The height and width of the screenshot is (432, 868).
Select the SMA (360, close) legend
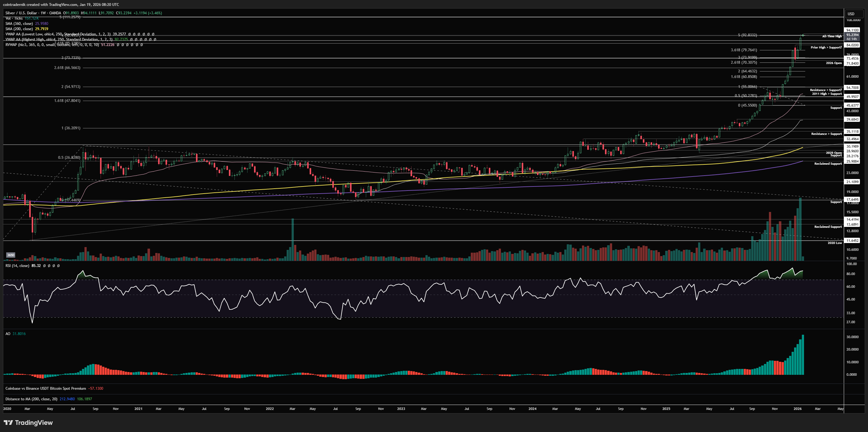point(19,24)
